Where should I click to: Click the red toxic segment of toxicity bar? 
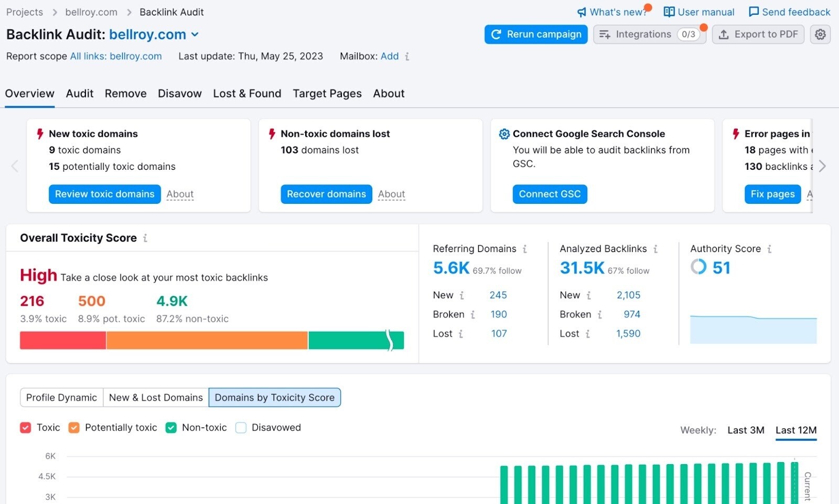63,341
